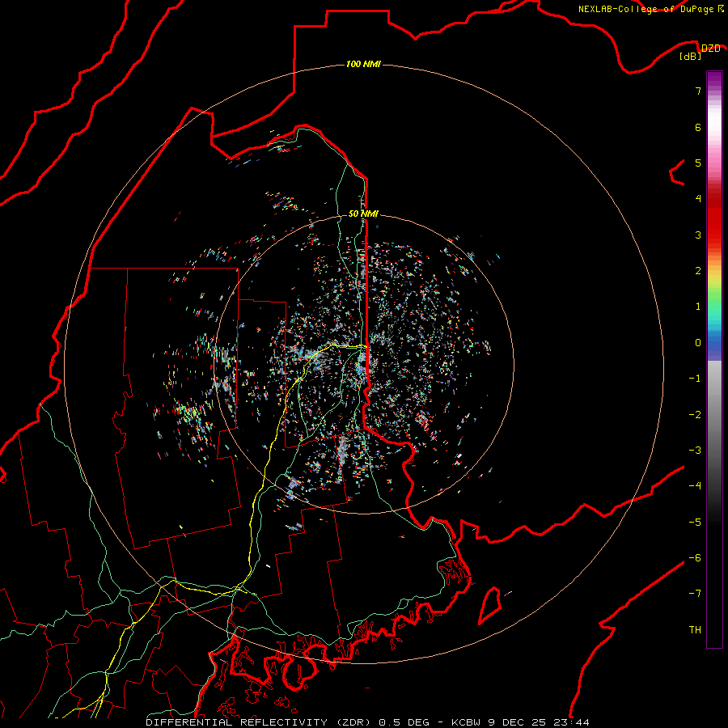728x728 pixels.
Task: Click the DZD legend title
Action: coord(710,49)
